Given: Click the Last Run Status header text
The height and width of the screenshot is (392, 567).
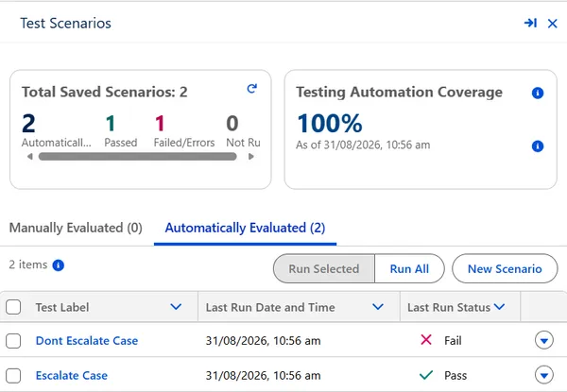Looking at the screenshot, I should click(449, 307).
